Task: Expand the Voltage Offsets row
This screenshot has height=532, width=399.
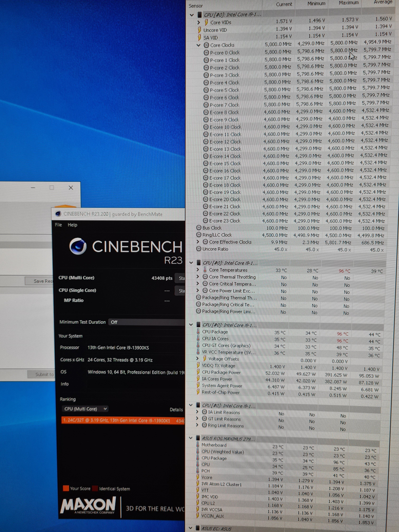Action: click(x=198, y=358)
